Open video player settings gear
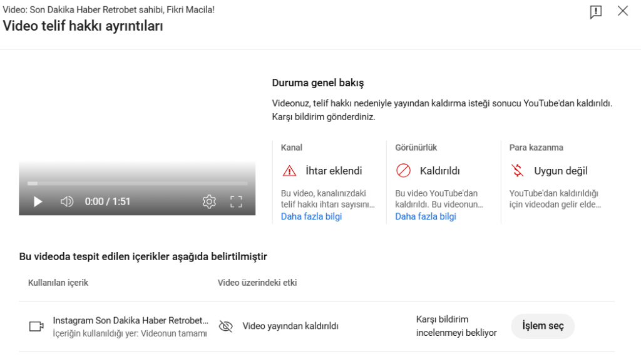The image size is (641, 364). (x=209, y=201)
